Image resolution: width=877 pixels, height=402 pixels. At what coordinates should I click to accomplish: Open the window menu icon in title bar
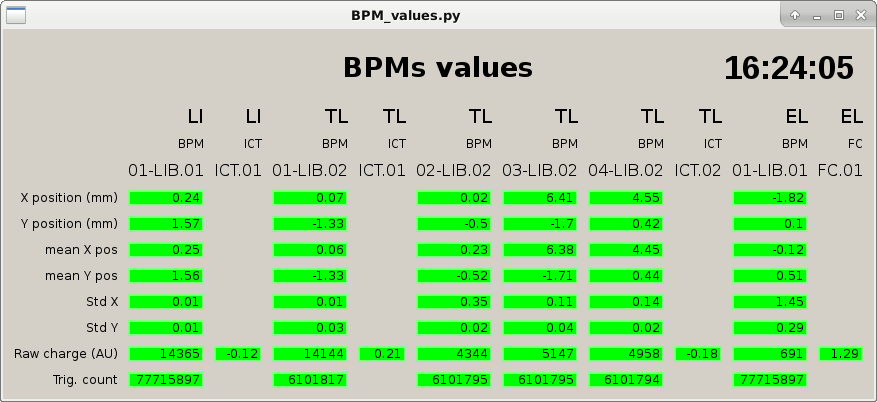pyautogui.click(x=16, y=15)
